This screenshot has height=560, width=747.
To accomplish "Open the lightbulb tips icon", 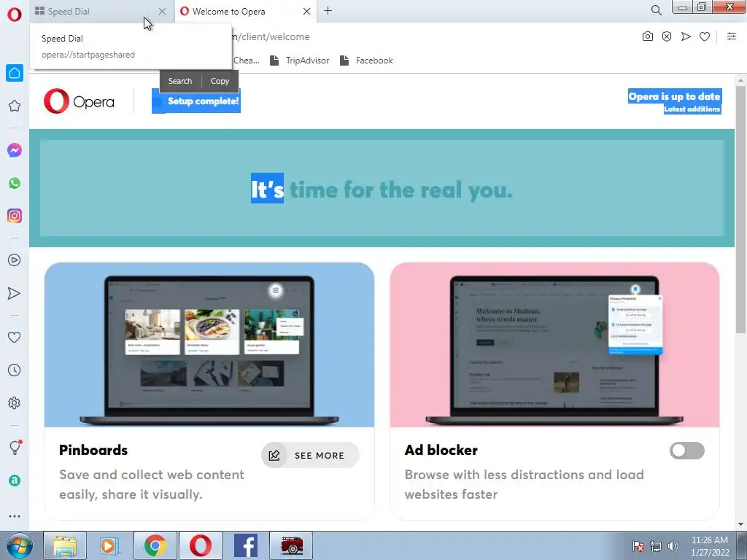I will pos(15,447).
